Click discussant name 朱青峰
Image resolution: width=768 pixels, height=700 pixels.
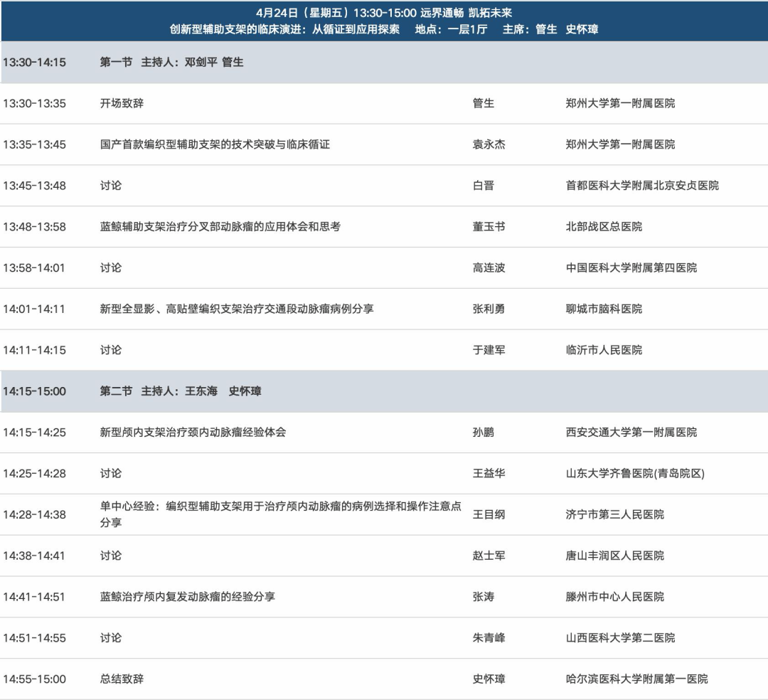489,638
